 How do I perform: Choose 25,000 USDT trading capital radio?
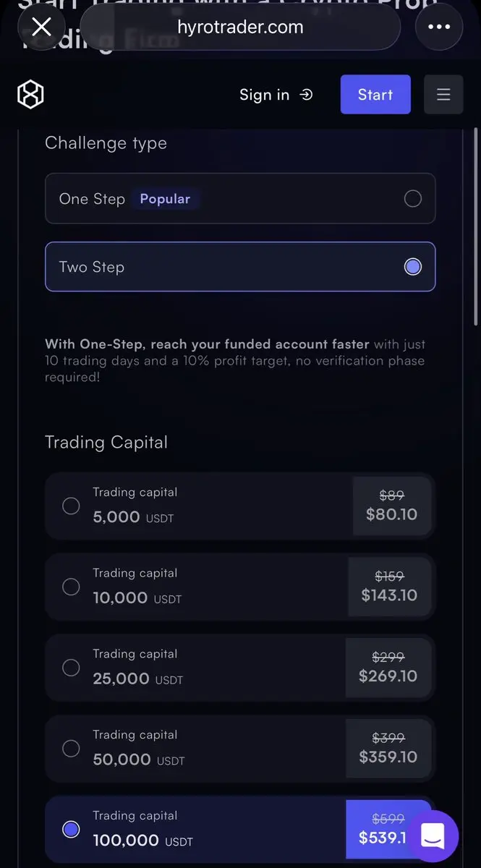[71, 668]
